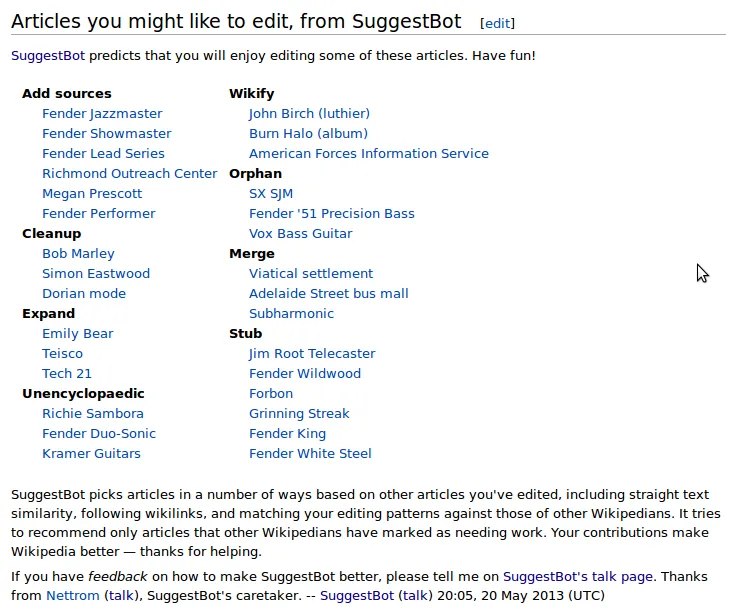Open Fender '51 Precision Bass link
The height and width of the screenshot is (608, 735).
pos(332,214)
